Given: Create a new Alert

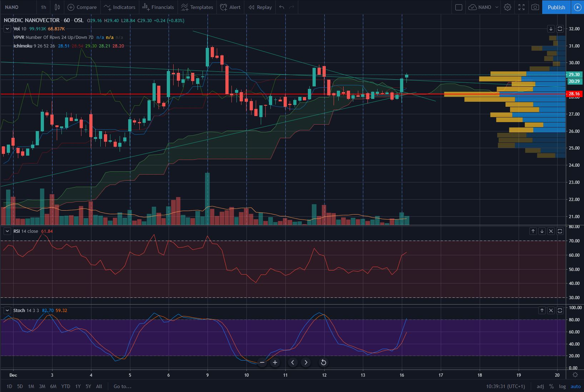Looking at the screenshot, I should [230, 7].
